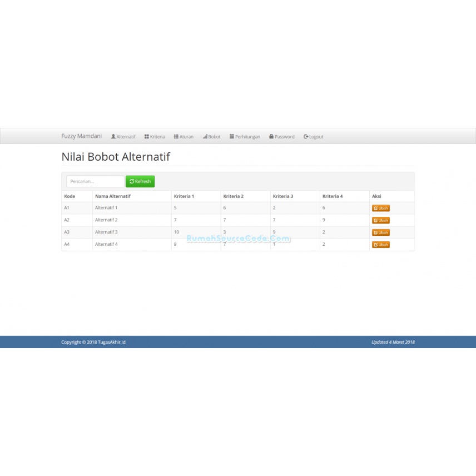The height and width of the screenshot is (476, 476).
Task: Click the value 10 in row A3
Action: (x=177, y=232)
